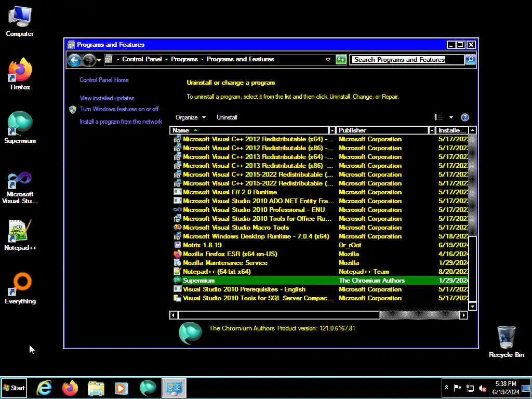Open Turn Windows features on or off
This screenshot has width=532, height=399.
(119, 109)
